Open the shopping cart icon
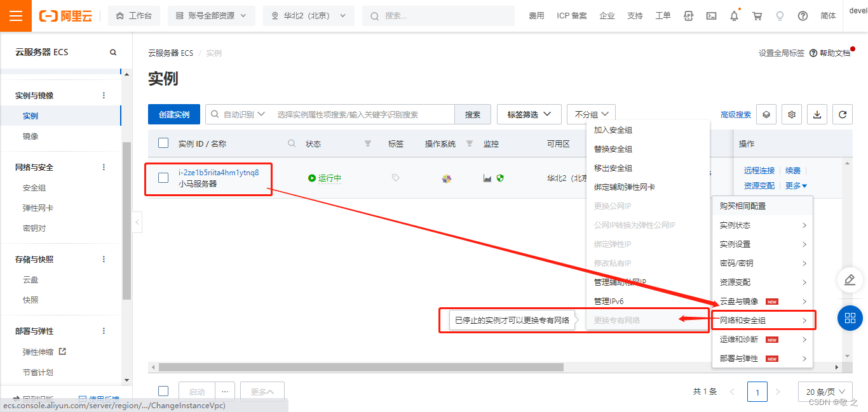The image size is (868, 412). (x=757, y=16)
